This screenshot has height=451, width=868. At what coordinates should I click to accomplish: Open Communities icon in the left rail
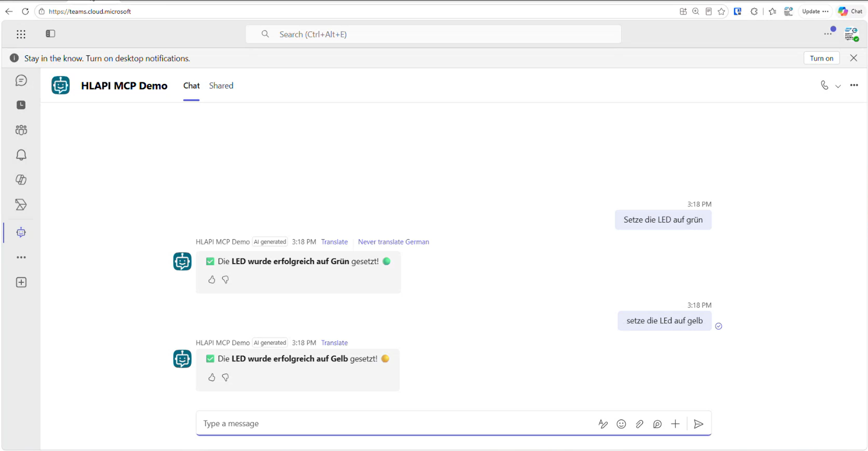tap(21, 130)
